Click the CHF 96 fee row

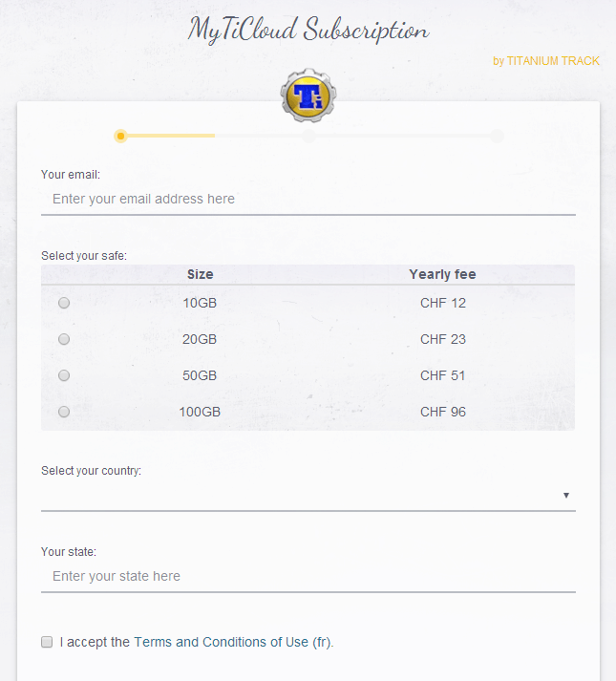[x=308, y=412]
